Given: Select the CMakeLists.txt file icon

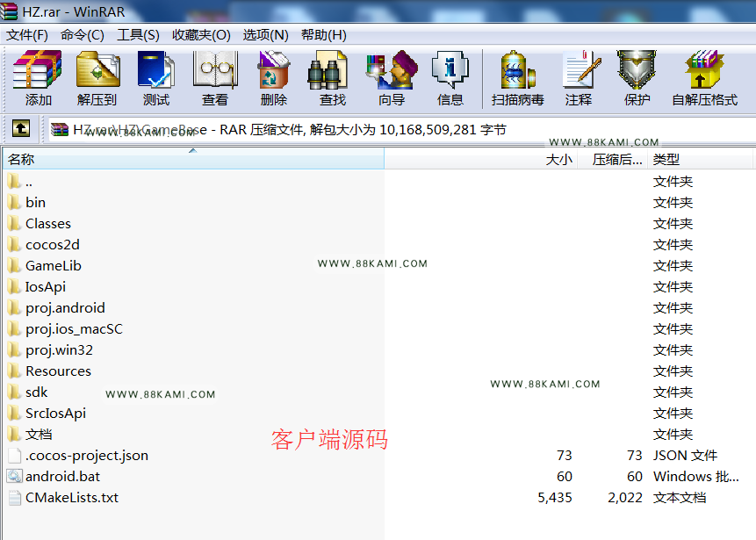Looking at the screenshot, I should coord(14,498).
